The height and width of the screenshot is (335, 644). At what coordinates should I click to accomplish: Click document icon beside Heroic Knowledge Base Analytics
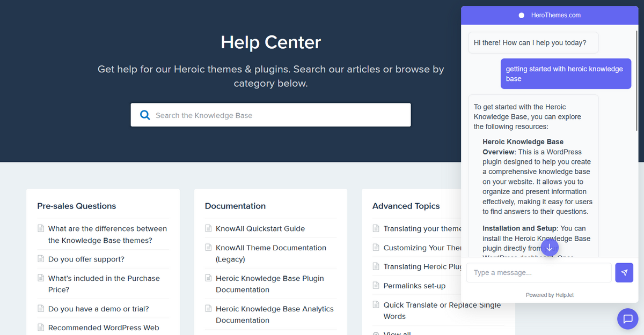(x=208, y=309)
